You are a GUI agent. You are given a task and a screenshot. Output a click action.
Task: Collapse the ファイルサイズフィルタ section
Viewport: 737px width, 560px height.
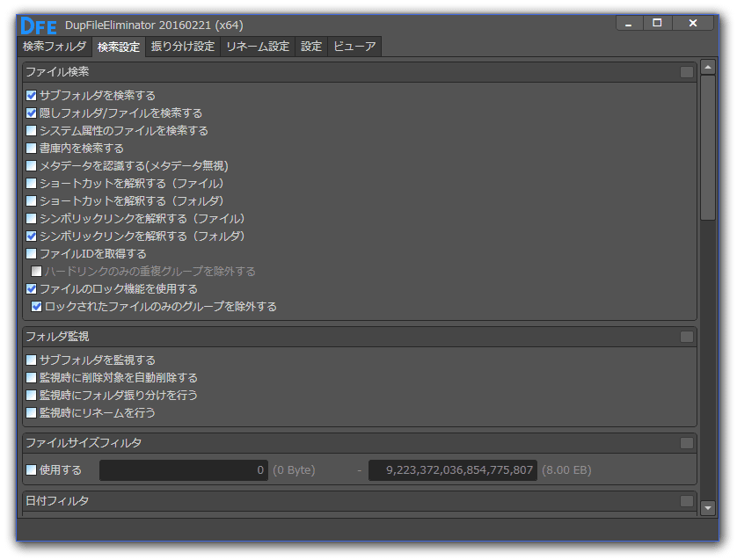[687, 443]
